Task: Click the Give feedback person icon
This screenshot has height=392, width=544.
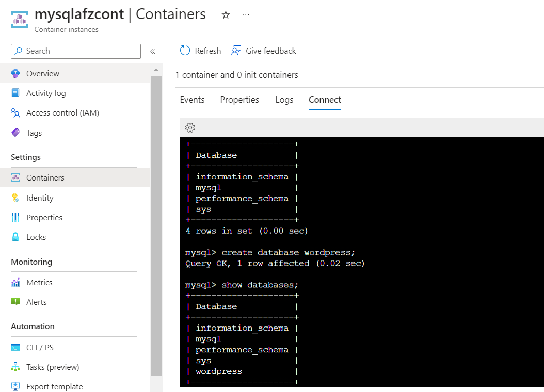Action: point(236,51)
